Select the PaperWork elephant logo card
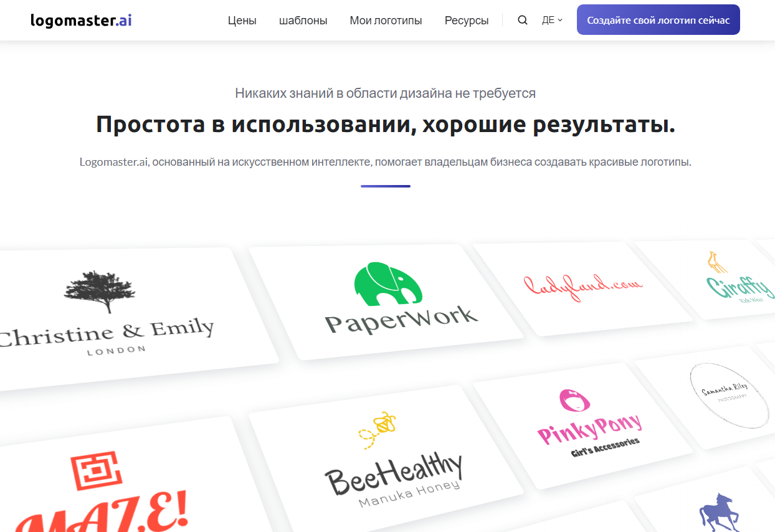Image resolution: width=775 pixels, height=532 pixels. coord(386,302)
